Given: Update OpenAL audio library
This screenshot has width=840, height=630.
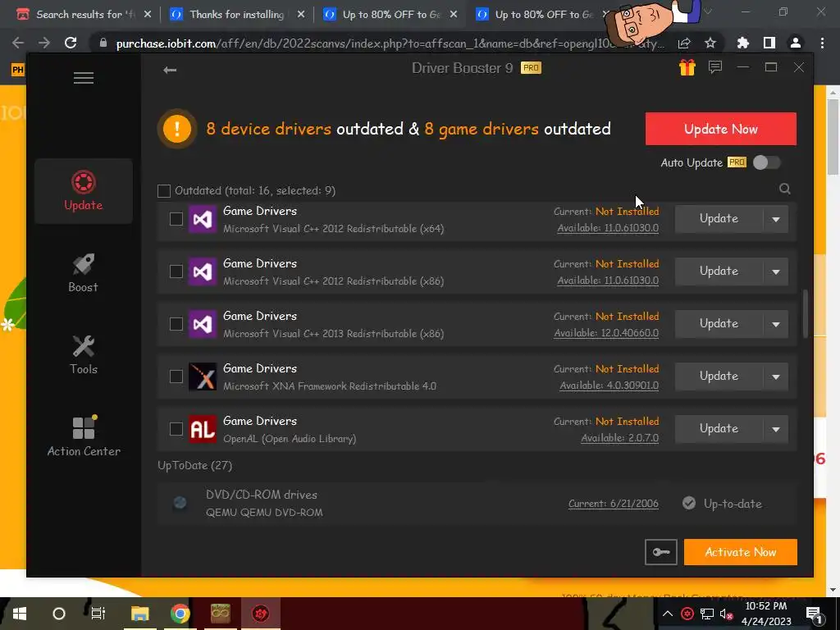Looking at the screenshot, I should pyautogui.click(x=719, y=429).
